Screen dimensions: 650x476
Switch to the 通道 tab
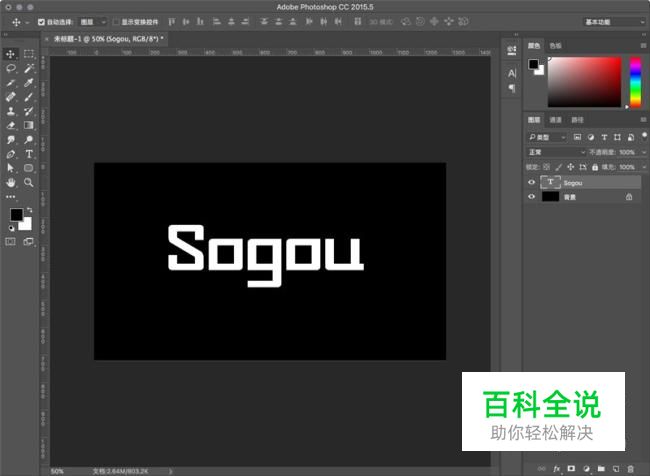pos(555,119)
